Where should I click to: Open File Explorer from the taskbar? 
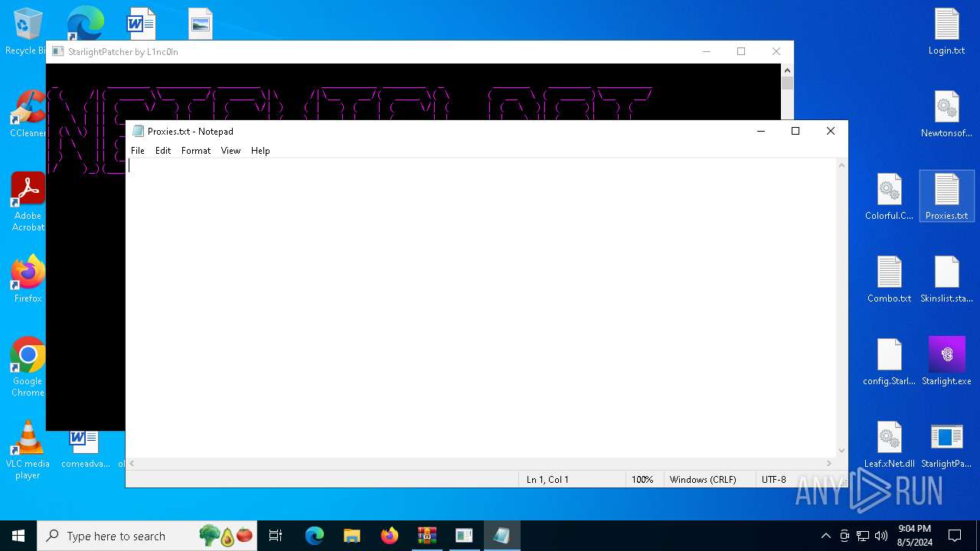(351, 536)
